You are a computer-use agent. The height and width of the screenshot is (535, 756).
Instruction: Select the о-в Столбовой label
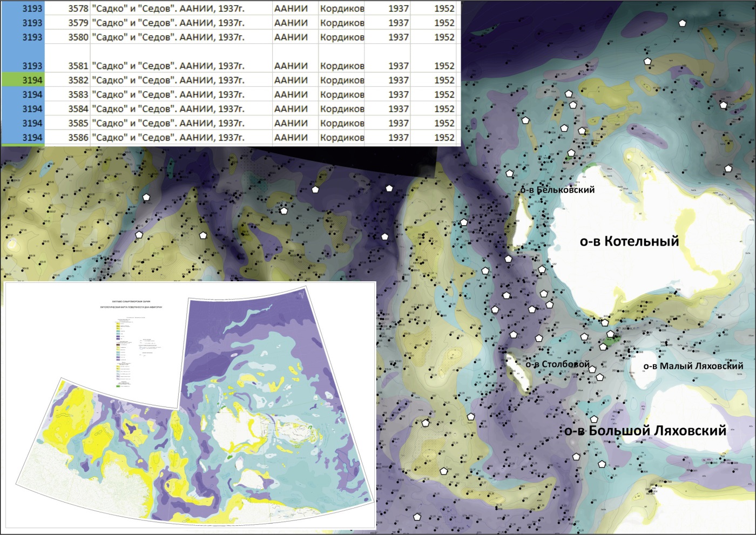[x=557, y=364]
